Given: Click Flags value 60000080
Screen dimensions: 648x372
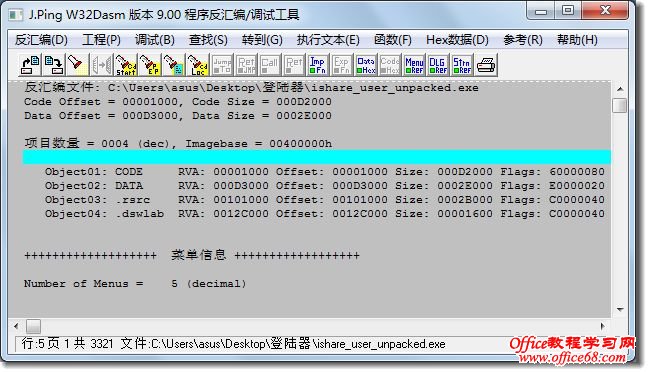Looking at the screenshot, I should 577,172.
